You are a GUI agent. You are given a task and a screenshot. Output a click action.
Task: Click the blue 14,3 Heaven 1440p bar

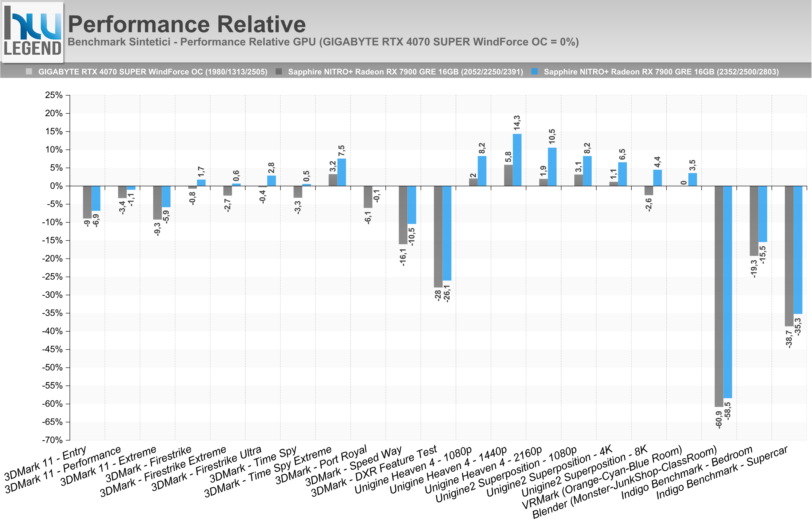517,160
